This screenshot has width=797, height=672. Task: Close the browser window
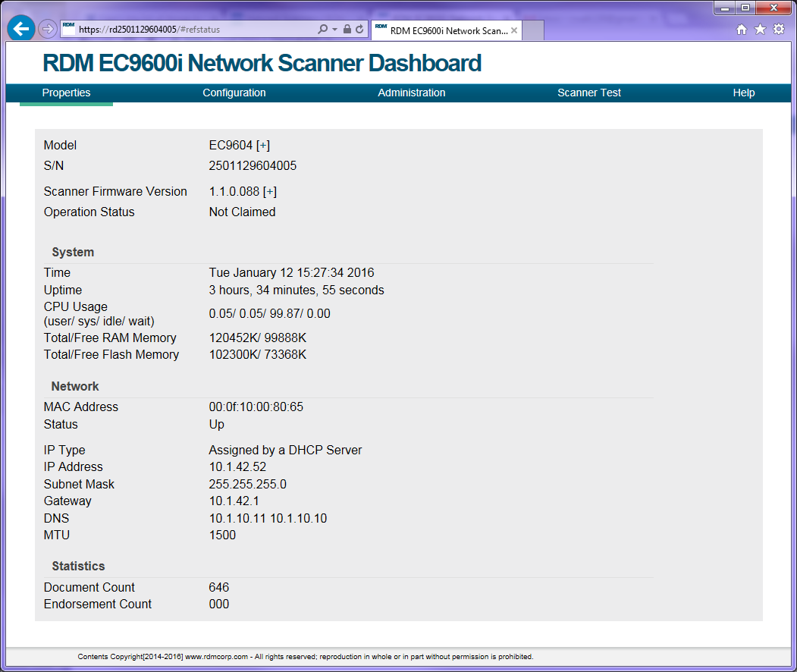773,8
